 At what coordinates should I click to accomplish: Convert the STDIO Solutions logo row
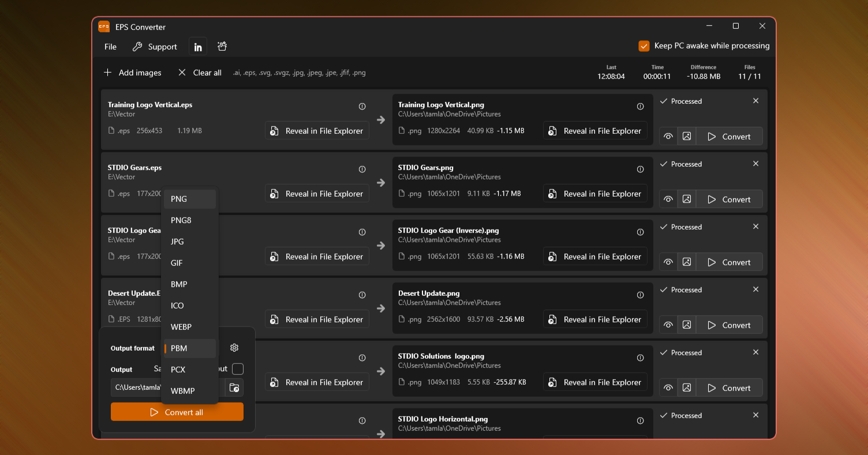(729, 388)
